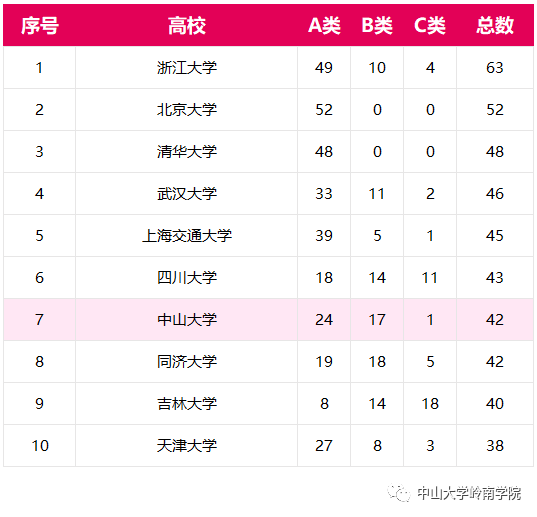The width and height of the screenshot is (537, 517).
Task: Click the 中山大学岭南学院 watermark text
Action: 469,493
